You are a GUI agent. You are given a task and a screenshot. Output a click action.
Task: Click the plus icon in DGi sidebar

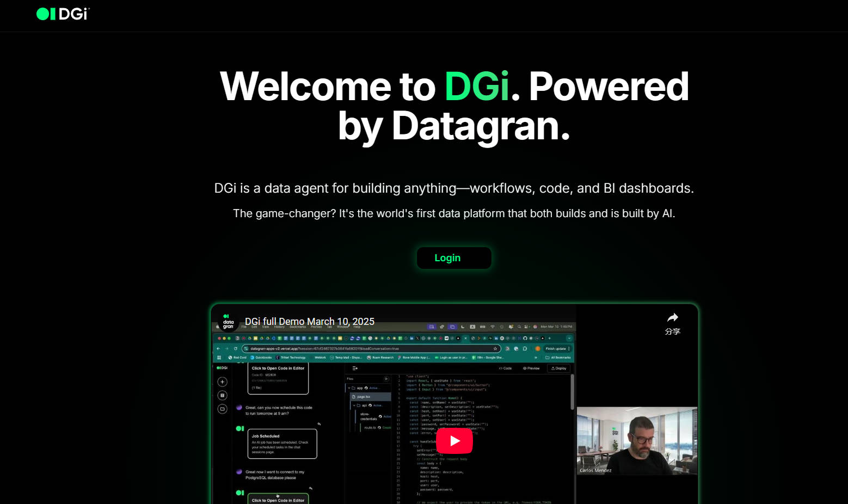point(222,382)
